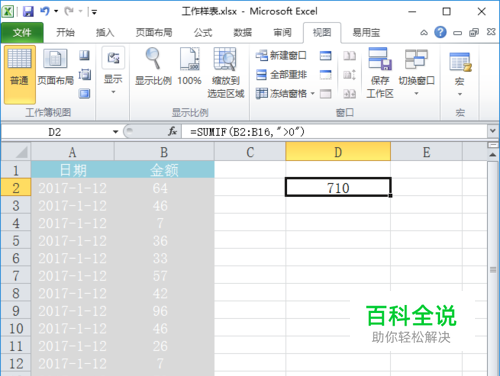Click 缩放到选定区域 zoom to selection

pyautogui.click(x=226, y=73)
